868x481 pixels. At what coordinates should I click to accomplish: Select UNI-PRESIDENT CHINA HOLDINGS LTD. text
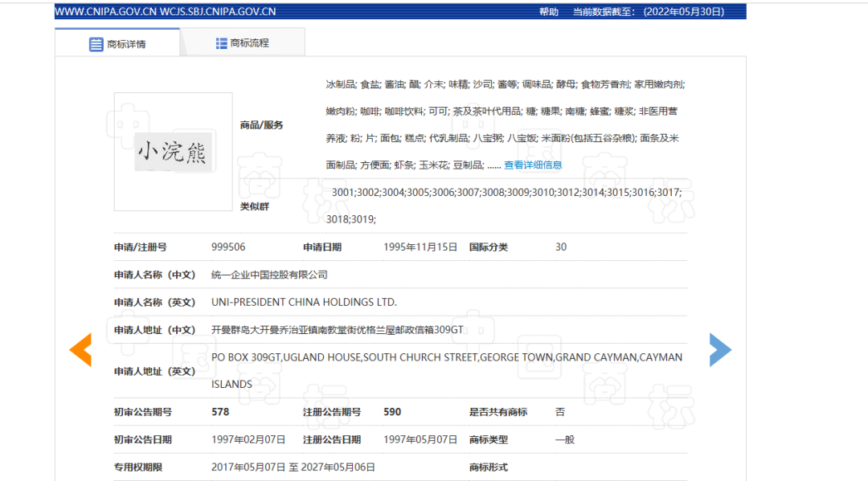pos(304,303)
